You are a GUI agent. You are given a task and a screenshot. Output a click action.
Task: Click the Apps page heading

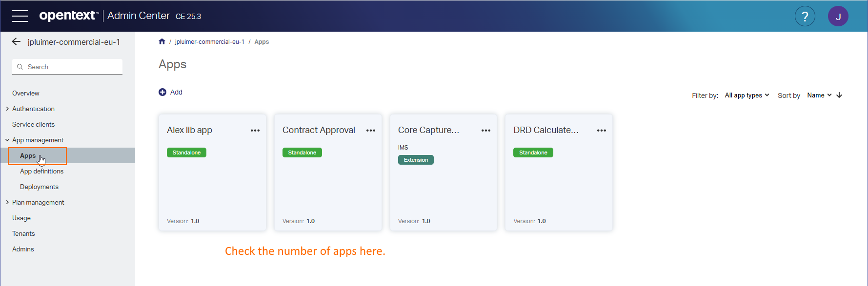173,65
